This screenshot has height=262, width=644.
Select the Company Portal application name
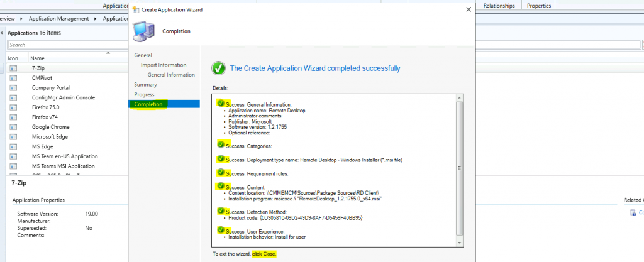(51, 88)
